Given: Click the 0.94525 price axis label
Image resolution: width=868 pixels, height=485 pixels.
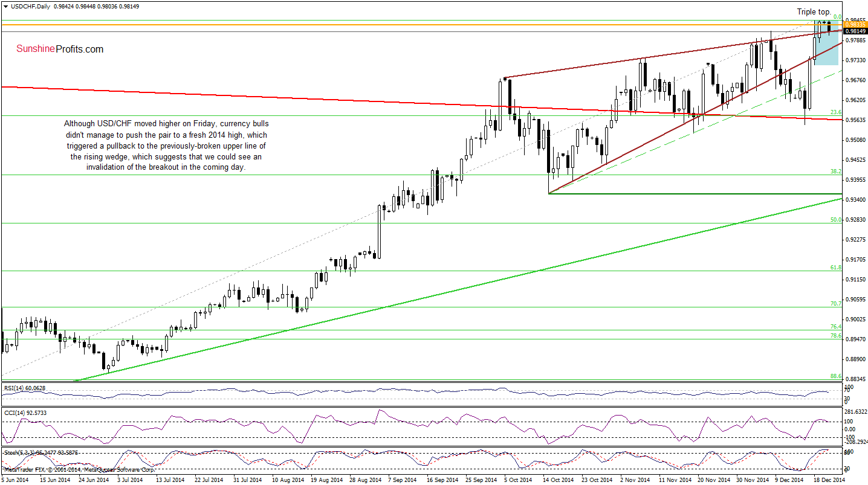Looking at the screenshot, I should click(x=856, y=160).
